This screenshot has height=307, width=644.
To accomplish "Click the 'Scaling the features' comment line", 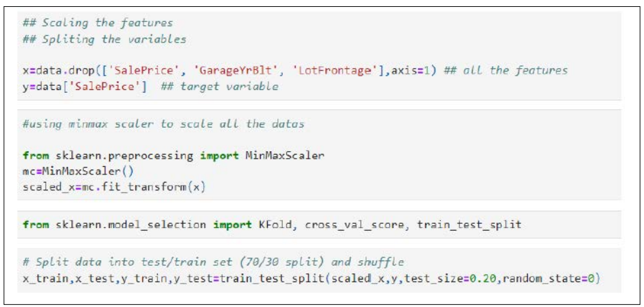I will 97,23.
